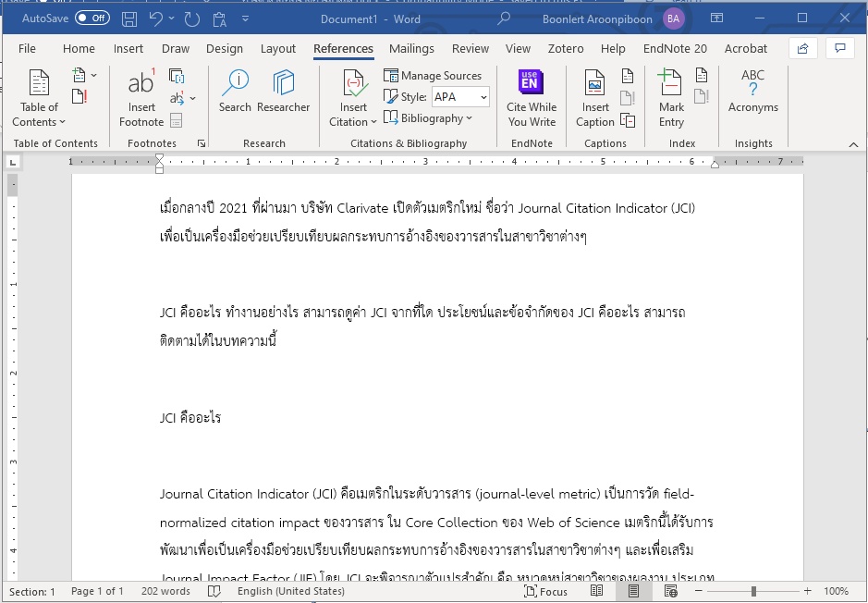868x603 pixels.
Task: Click the Undo arrow icon
Action: click(x=155, y=18)
